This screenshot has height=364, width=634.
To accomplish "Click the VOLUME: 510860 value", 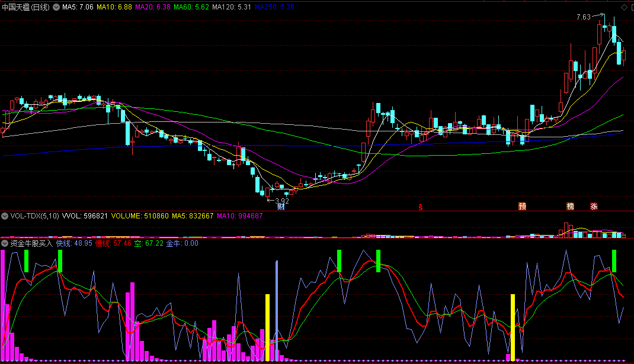I will pos(140,216).
